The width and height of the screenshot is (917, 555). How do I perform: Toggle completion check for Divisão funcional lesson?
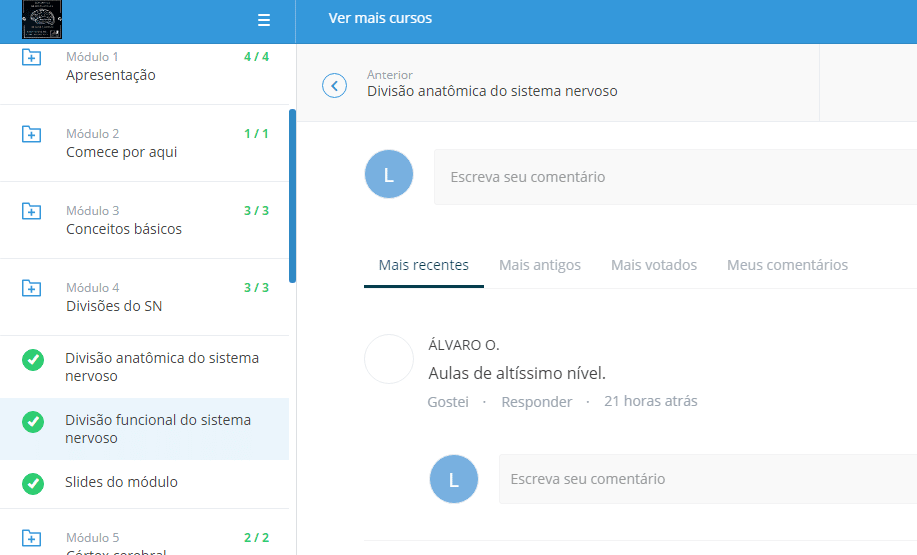tap(33, 422)
